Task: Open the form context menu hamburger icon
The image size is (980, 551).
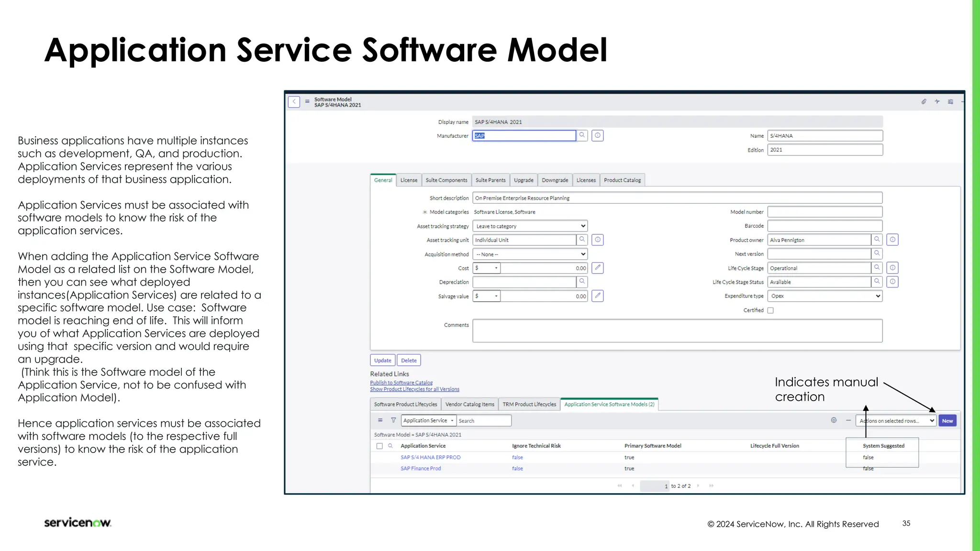Action: pos(307,101)
